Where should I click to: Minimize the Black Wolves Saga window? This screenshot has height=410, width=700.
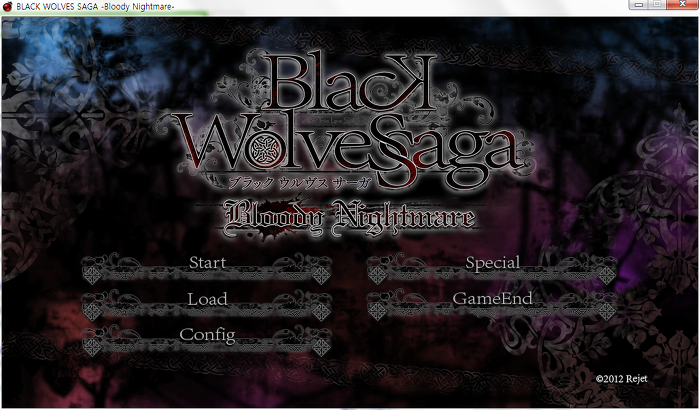pos(638,5)
